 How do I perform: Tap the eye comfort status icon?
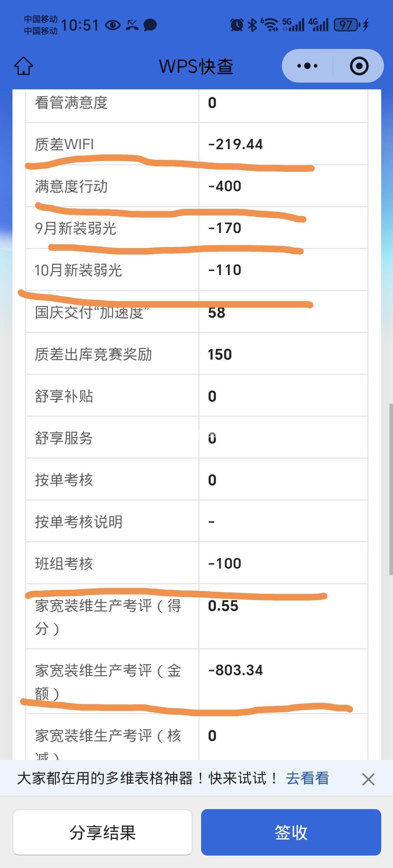pos(113,25)
